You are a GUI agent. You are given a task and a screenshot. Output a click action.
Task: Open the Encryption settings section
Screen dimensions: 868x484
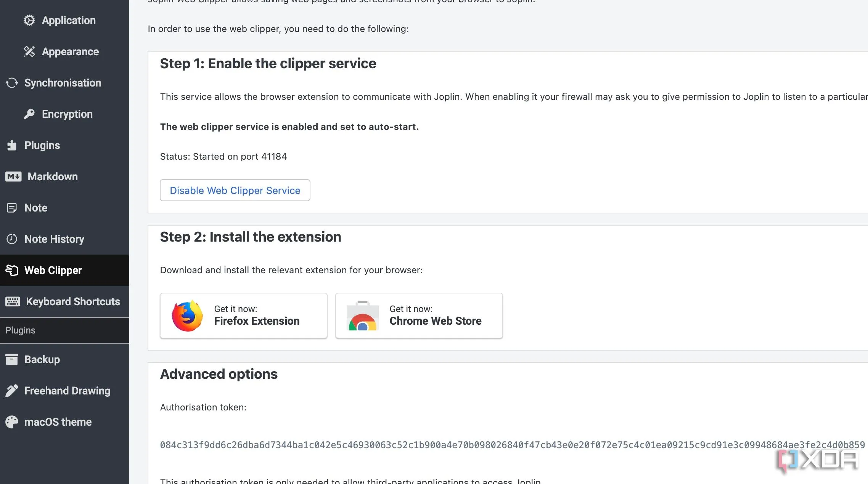tap(64, 114)
